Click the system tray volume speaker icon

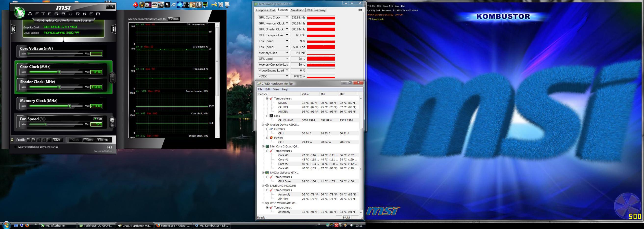pos(352,225)
